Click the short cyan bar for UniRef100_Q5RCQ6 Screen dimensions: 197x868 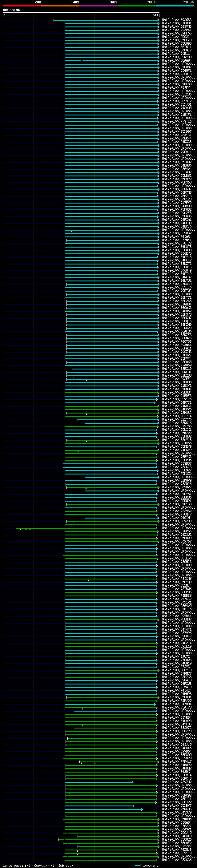[104, 809]
